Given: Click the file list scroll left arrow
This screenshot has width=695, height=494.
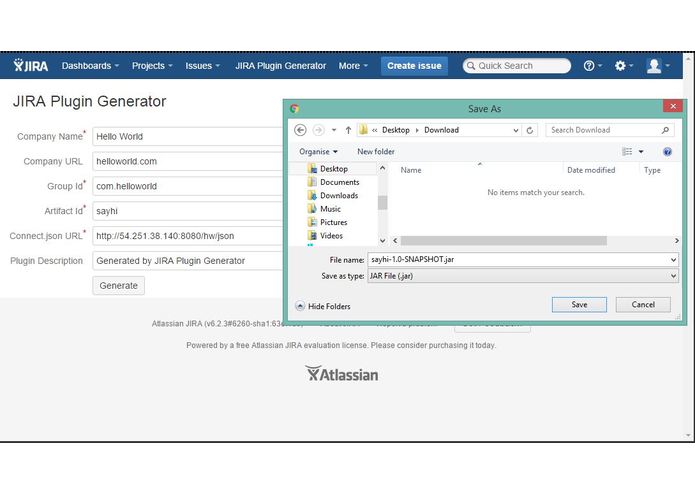Looking at the screenshot, I should click(395, 241).
